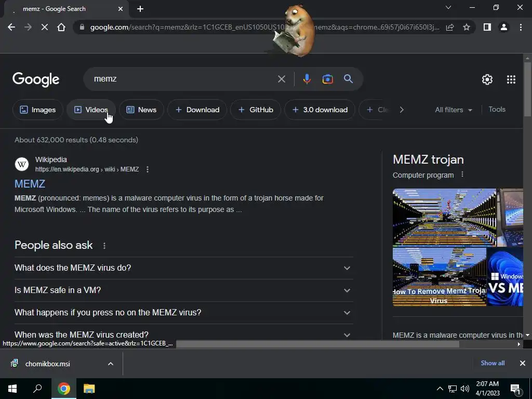This screenshot has height=399, width=532.
Task: Show all downloads
Action: point(493,363)
